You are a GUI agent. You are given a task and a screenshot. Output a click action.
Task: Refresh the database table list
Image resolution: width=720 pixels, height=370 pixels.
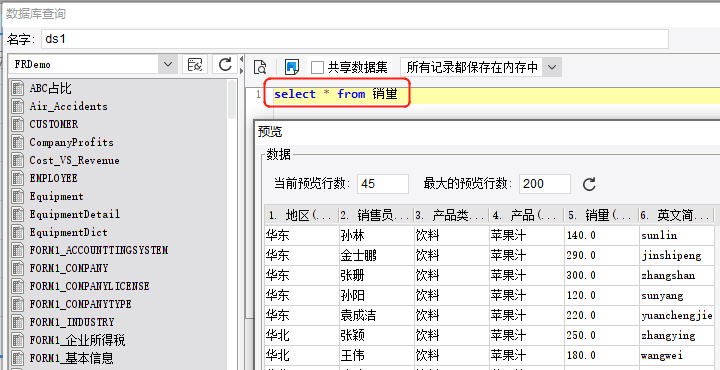click(225, 65)
